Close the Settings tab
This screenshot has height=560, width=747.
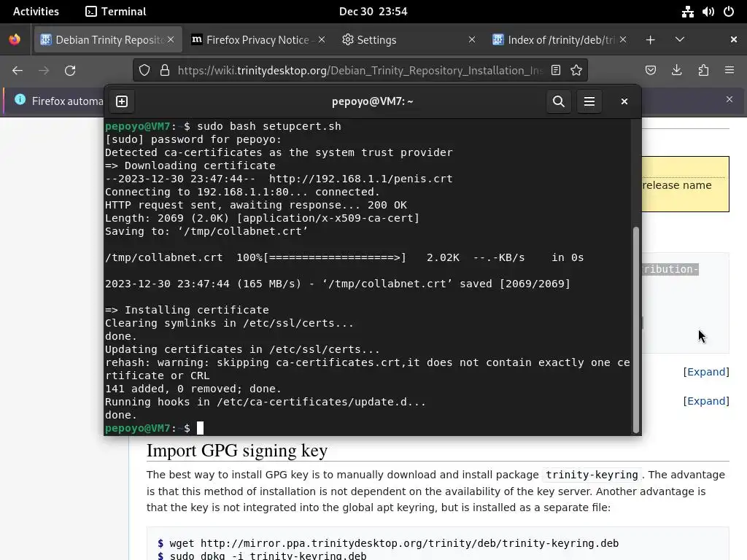[x=472, y=39]
